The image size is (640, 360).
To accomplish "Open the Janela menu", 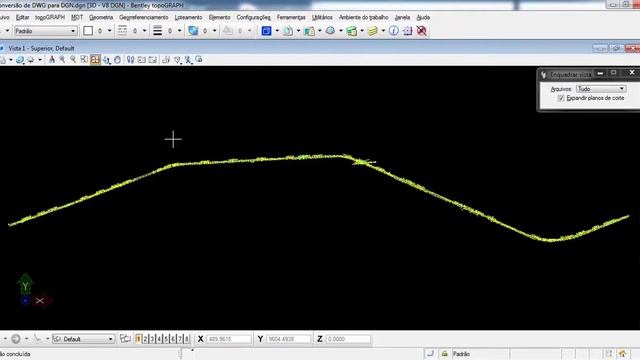I will click(402, 17).
